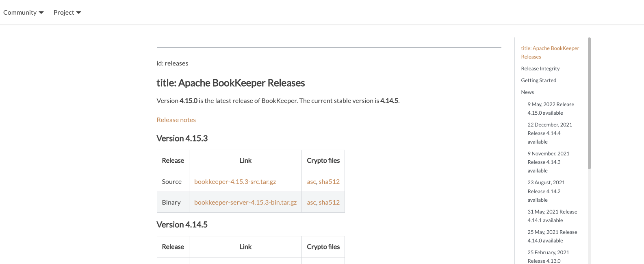Screen dimensions: 644x264
Task: Open '9 May, 2022 Release 4.15.0 available'
Action: 551,109
